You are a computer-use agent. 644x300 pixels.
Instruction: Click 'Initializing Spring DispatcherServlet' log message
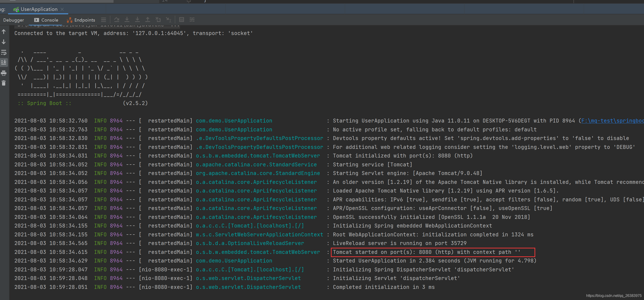423,270
